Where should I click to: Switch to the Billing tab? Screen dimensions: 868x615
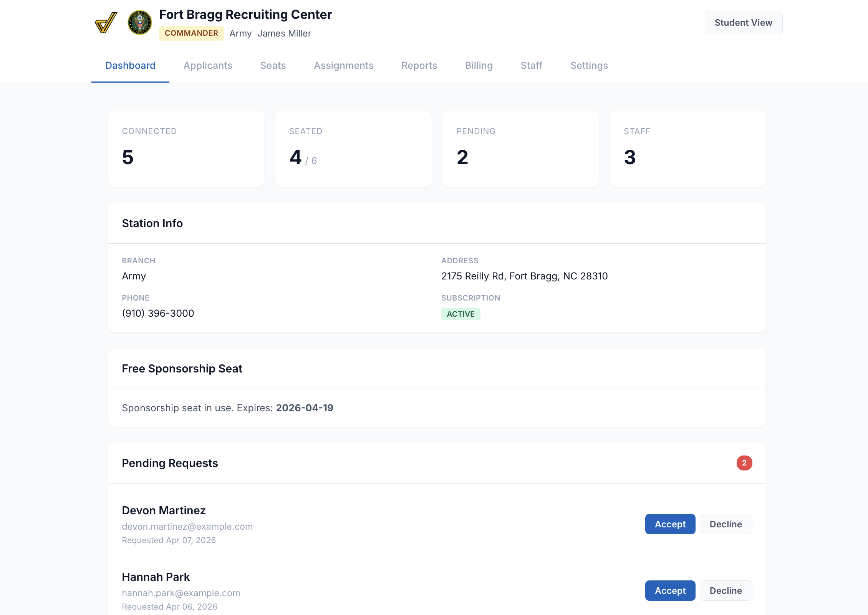tap(479, 65)
